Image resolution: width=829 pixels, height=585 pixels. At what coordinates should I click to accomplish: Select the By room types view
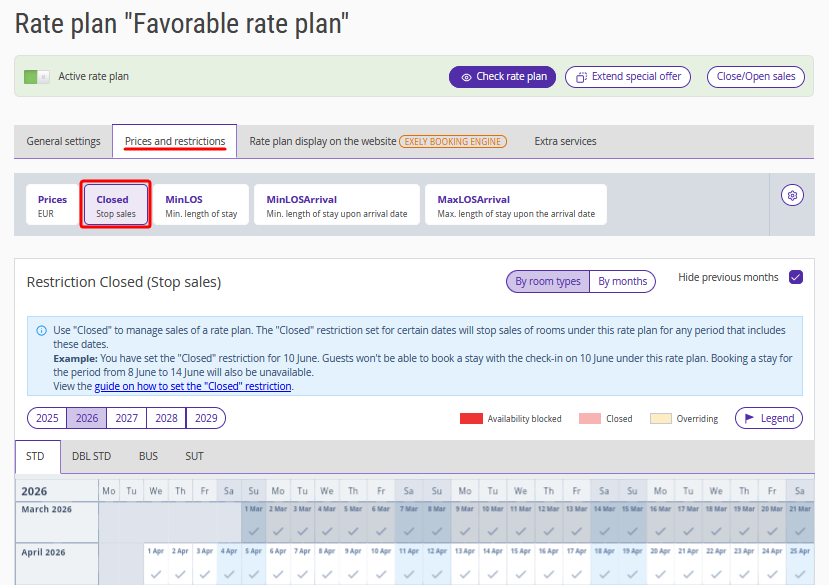[548, 281]
